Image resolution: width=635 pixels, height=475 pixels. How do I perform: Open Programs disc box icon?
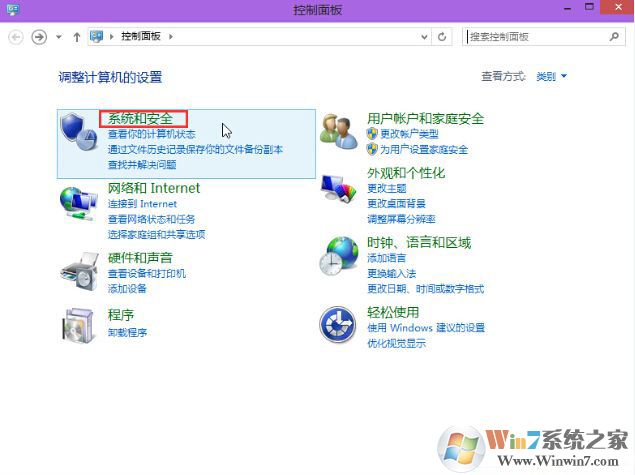coord(79,325)
